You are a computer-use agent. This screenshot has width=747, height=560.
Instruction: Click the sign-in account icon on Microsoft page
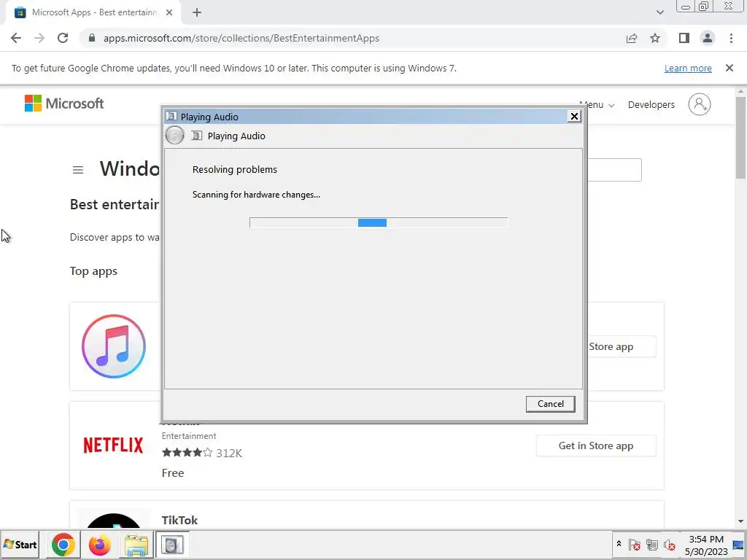pos(700,104)
